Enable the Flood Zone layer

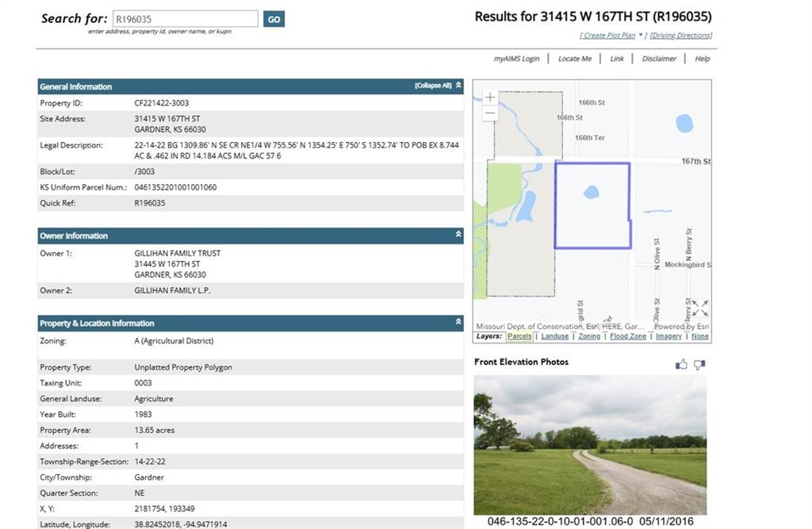(627, 336)
